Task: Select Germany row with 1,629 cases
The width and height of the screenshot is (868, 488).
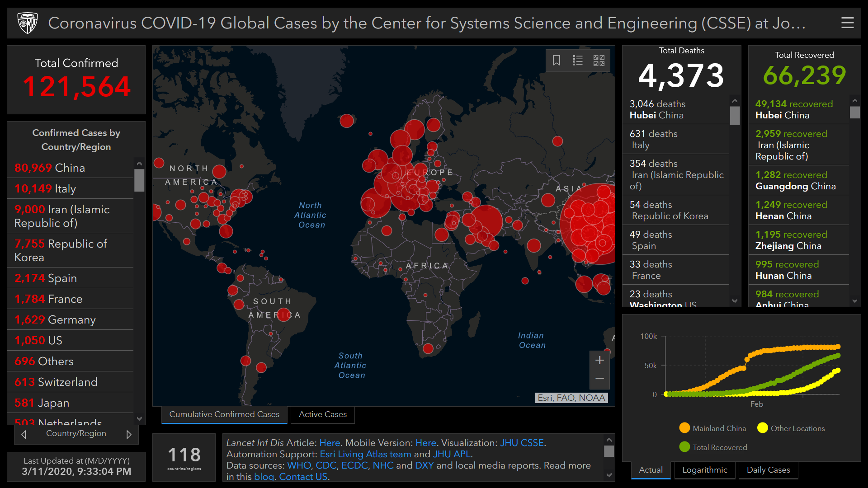Action: coord(71,319)
